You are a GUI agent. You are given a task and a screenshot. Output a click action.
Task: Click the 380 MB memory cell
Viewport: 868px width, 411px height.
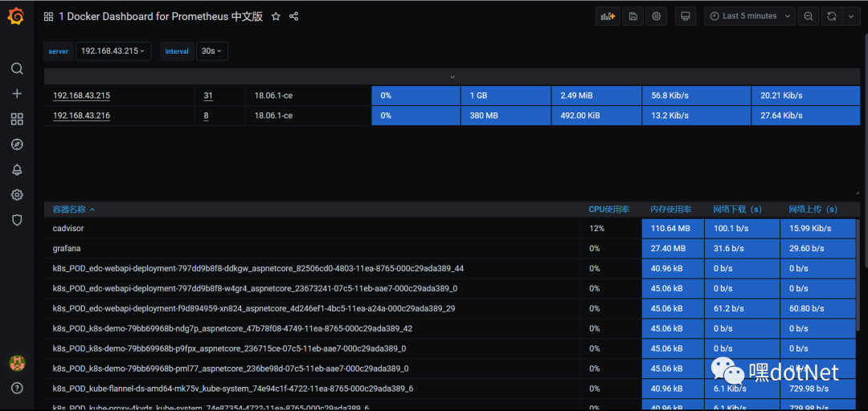[x=506, y=116]
